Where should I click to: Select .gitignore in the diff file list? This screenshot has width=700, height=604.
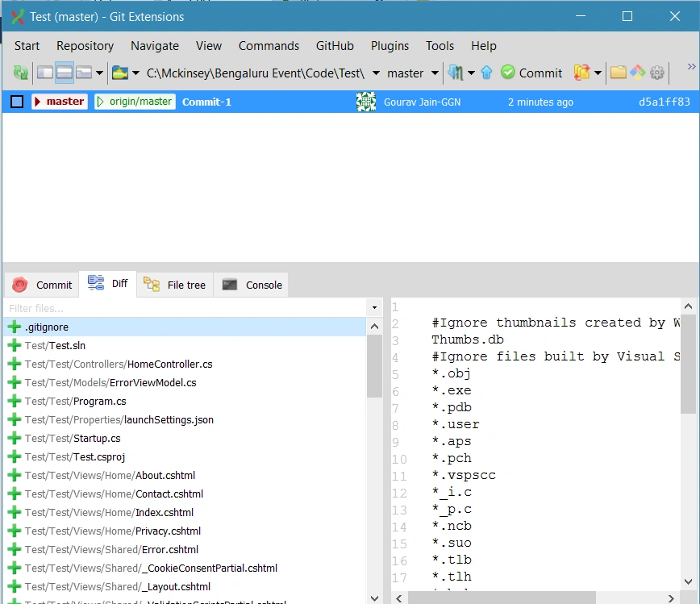click(x=185, y=327)
